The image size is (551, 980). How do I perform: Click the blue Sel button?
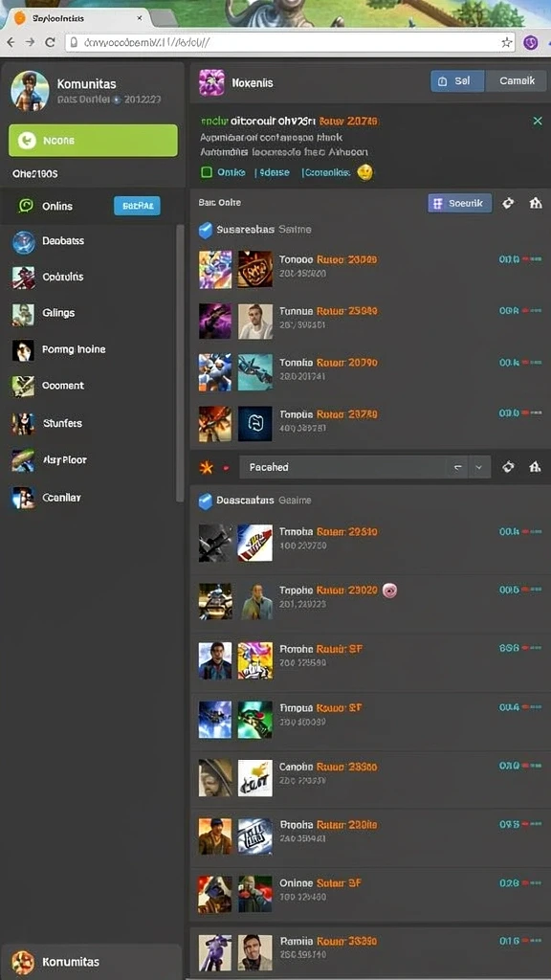pos(457,81)
